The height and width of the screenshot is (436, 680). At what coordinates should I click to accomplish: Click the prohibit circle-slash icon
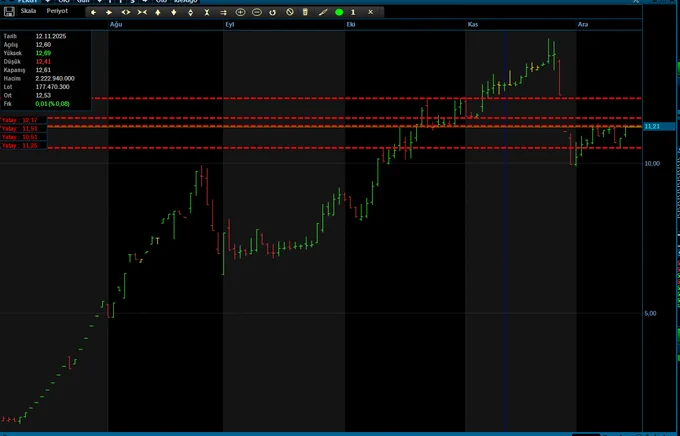(x=290, y=12)
